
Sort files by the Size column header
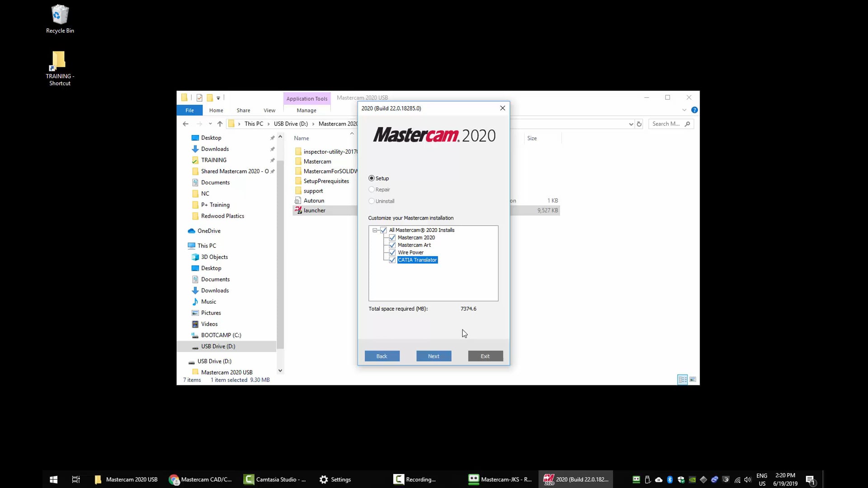coord(532,138)
